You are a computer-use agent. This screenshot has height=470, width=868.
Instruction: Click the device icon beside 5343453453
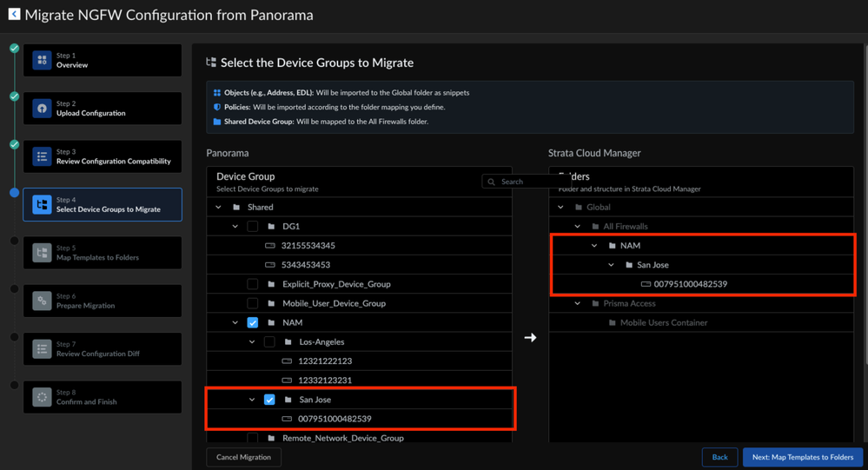[269, 265]
